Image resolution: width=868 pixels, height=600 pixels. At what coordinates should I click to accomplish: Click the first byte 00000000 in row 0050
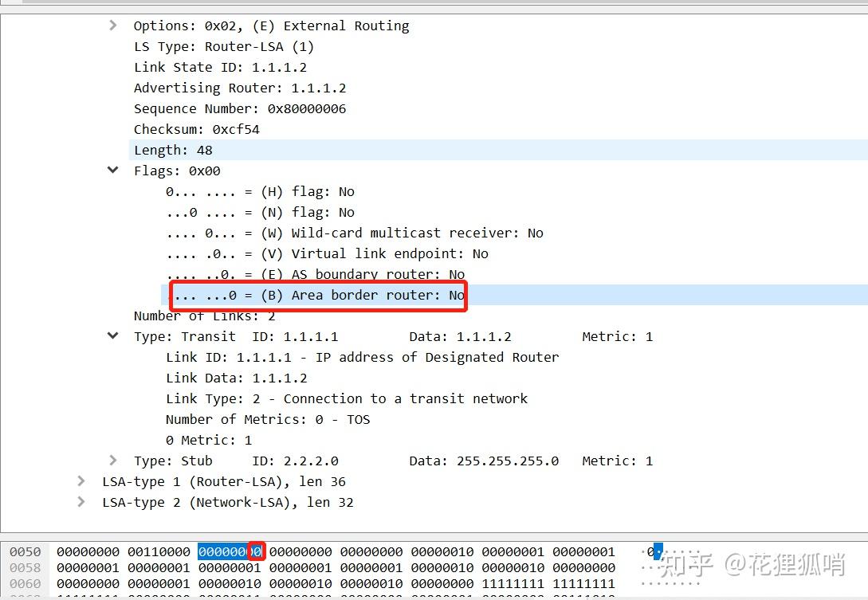coord(88,552)
